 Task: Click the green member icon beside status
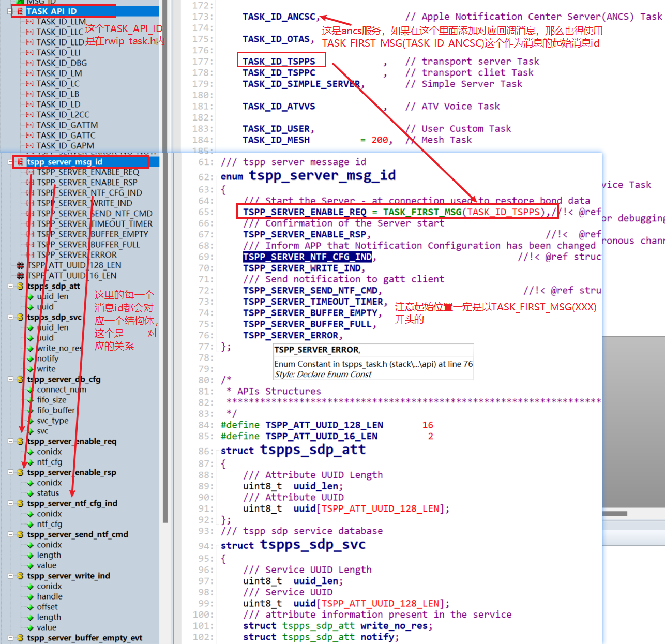click(31, 493)
